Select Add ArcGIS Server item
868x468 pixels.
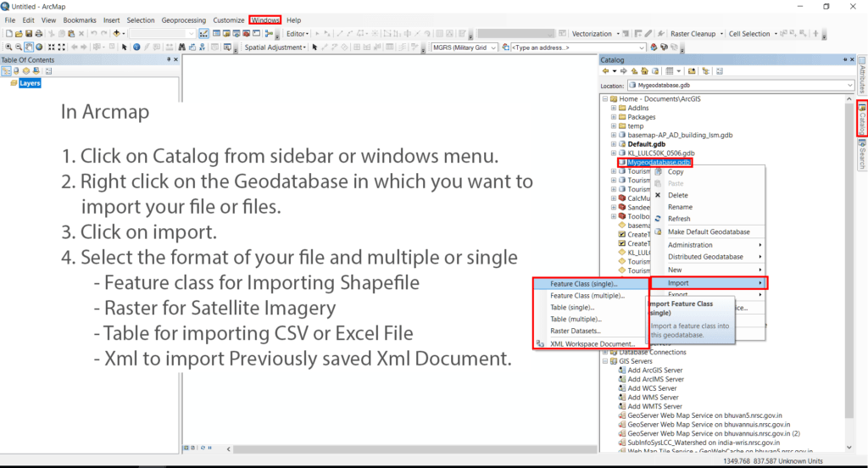(x=655, y=370)
